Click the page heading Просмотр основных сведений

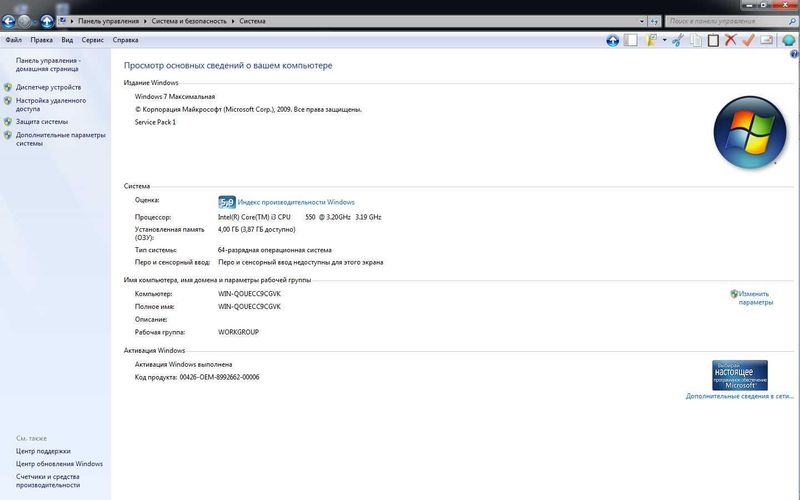click(228, 65)
